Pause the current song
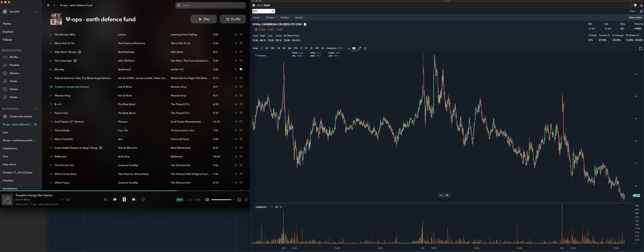 pos(124,199)
